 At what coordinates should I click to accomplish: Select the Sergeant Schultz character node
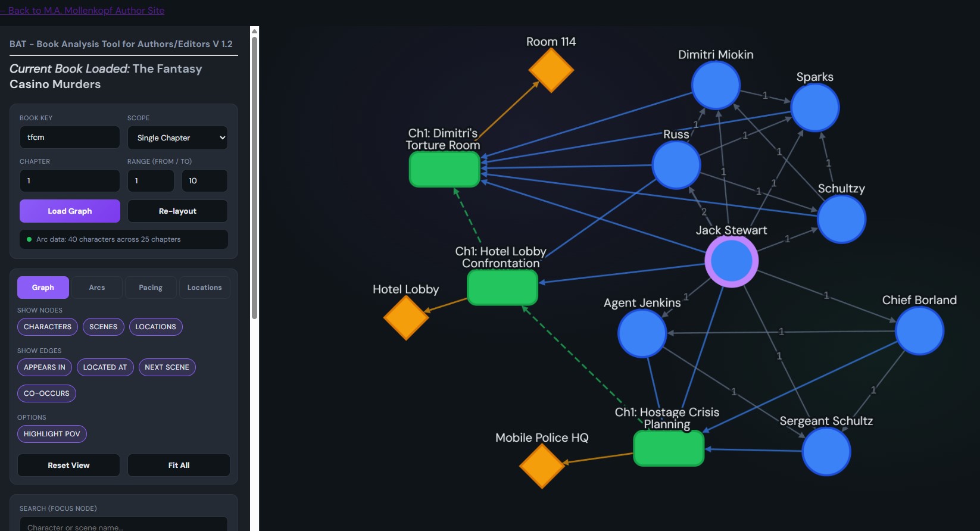(x=826, y=451)
